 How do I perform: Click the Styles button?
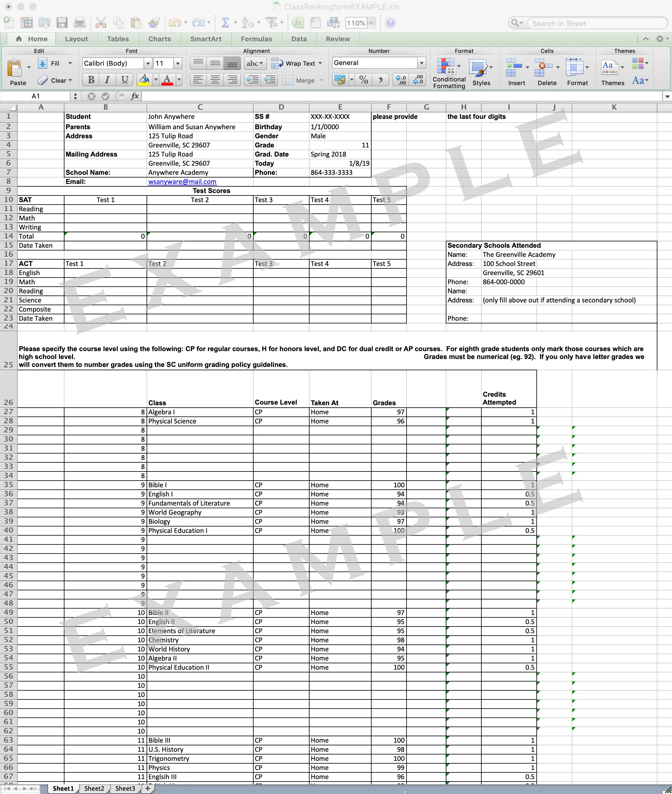[x=481, y=72]
